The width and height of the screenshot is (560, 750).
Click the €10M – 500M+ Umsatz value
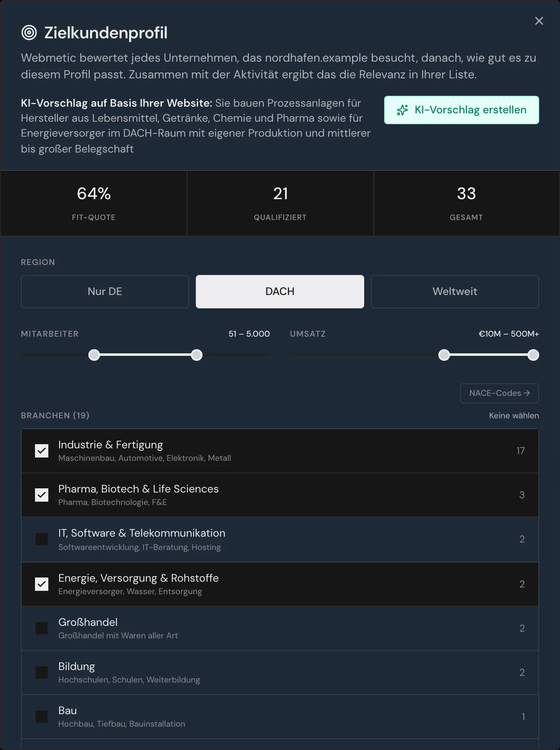pyautogui.click(x=509, y=334)
